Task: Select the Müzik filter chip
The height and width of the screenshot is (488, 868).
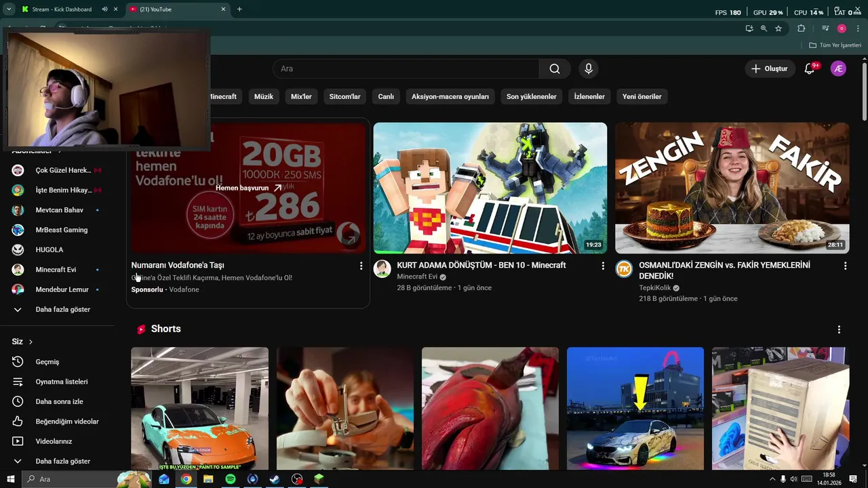Action: click(264, 96)
